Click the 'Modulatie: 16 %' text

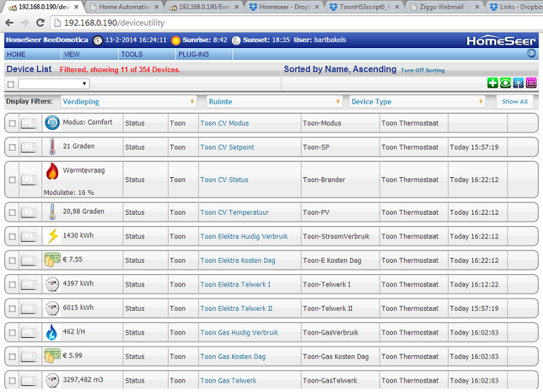69,192
